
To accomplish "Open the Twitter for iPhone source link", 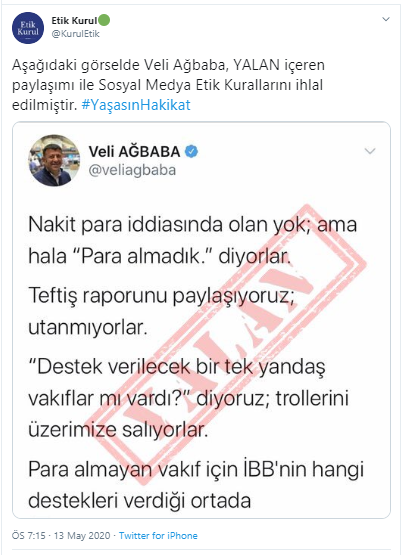I will coord(158,536).
